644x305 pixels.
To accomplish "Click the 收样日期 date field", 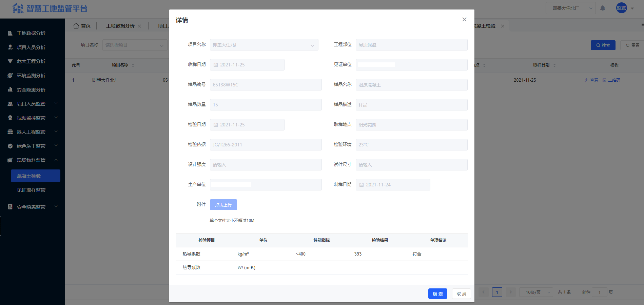I will (247, 65).
